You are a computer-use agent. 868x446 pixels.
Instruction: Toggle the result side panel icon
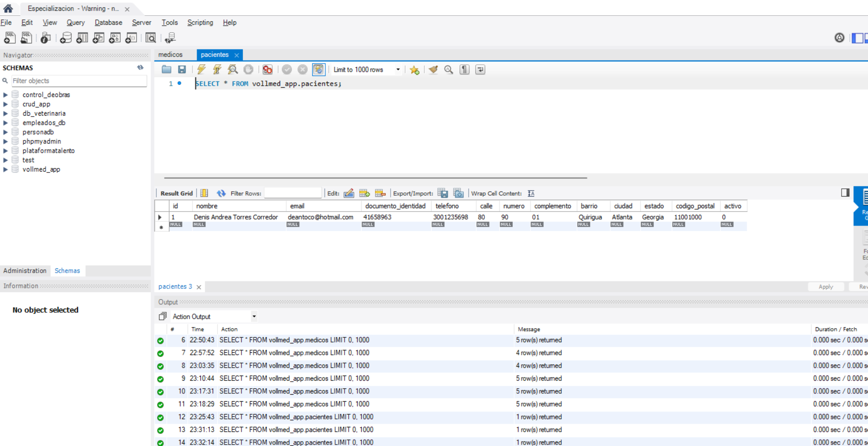[845, 192]
